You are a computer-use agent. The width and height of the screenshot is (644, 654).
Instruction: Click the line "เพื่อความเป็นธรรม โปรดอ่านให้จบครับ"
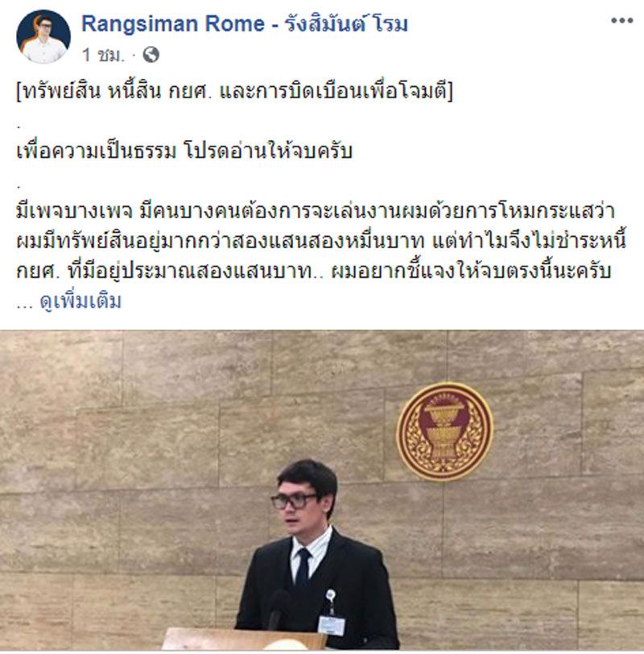(184, 151)
